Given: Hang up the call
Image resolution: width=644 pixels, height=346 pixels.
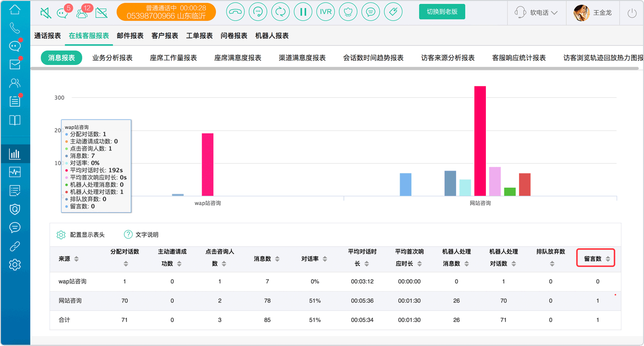Looking at the screenshot, I should pyautogui.click(x=235, y=12).
